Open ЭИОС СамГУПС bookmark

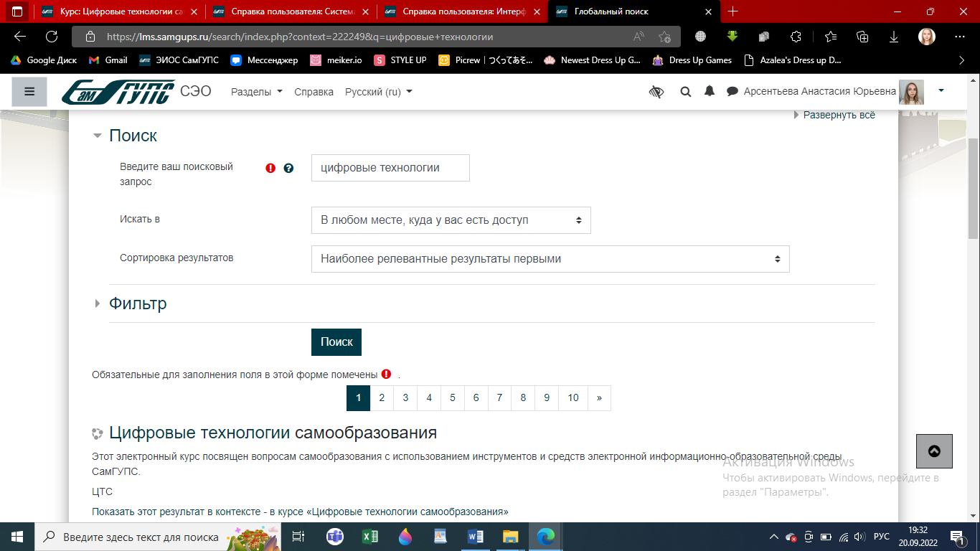(179, 60)
